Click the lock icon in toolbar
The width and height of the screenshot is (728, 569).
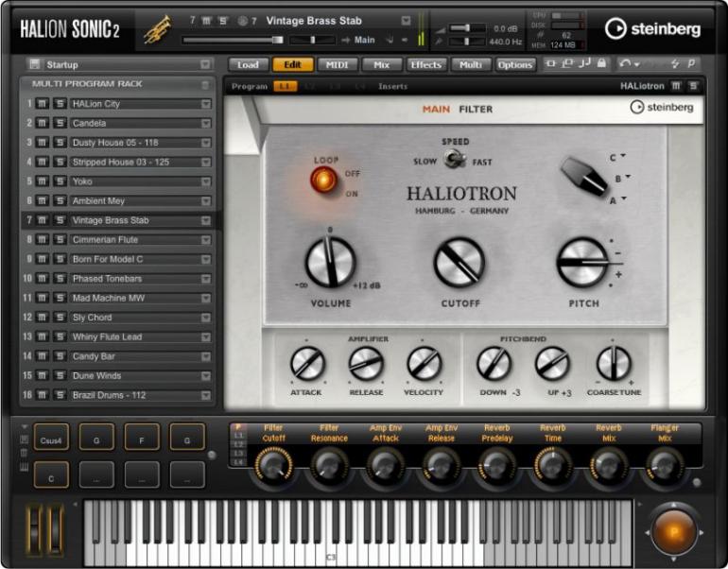pyautogui.click(x=601, y=63)
